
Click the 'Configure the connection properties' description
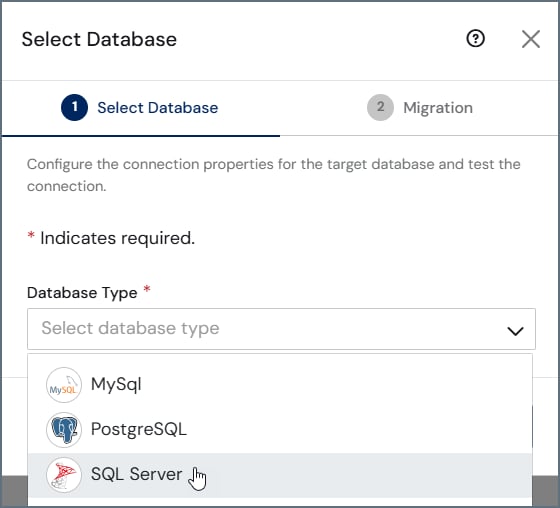coord(274,175)
